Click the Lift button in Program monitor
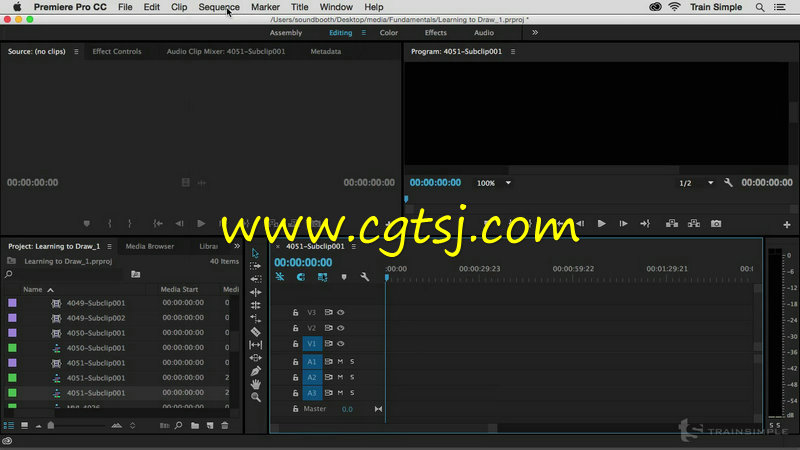 click(x=672, y=223)
